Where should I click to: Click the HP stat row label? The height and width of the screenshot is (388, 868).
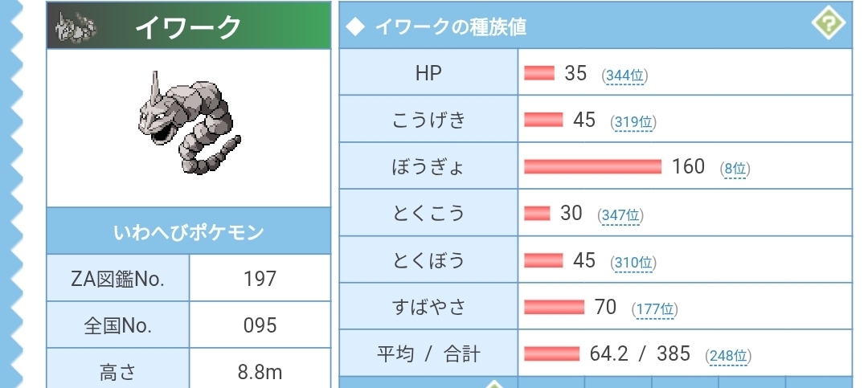428,72
